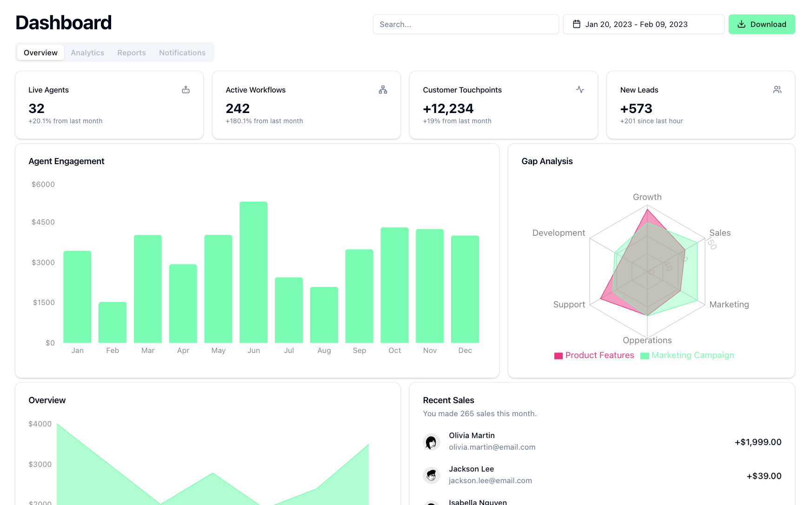Viewport: 812px width, 505px height.
Task: Click the $4000 label in Overview chart
Action: tap(40, 424)
